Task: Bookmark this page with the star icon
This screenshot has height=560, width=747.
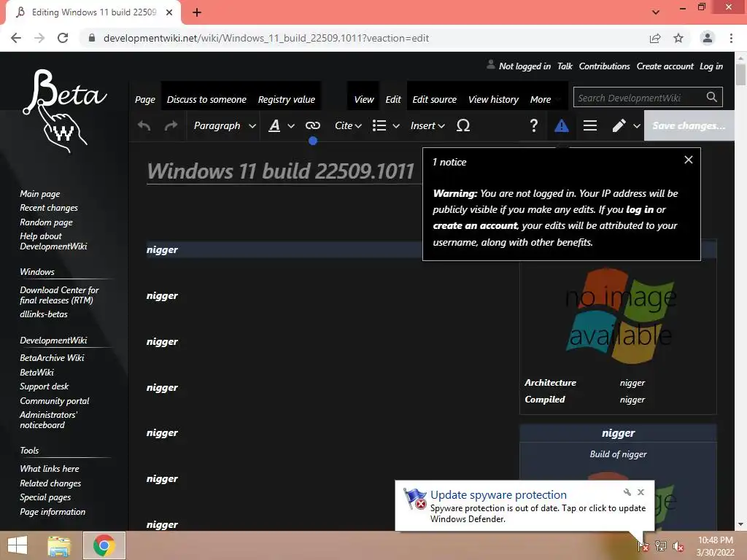Action: point(678,38)
